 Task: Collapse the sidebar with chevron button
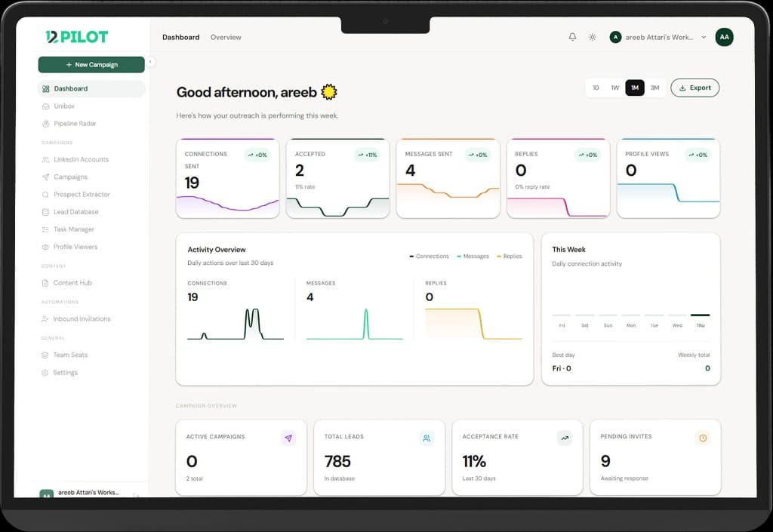point(150,62)
